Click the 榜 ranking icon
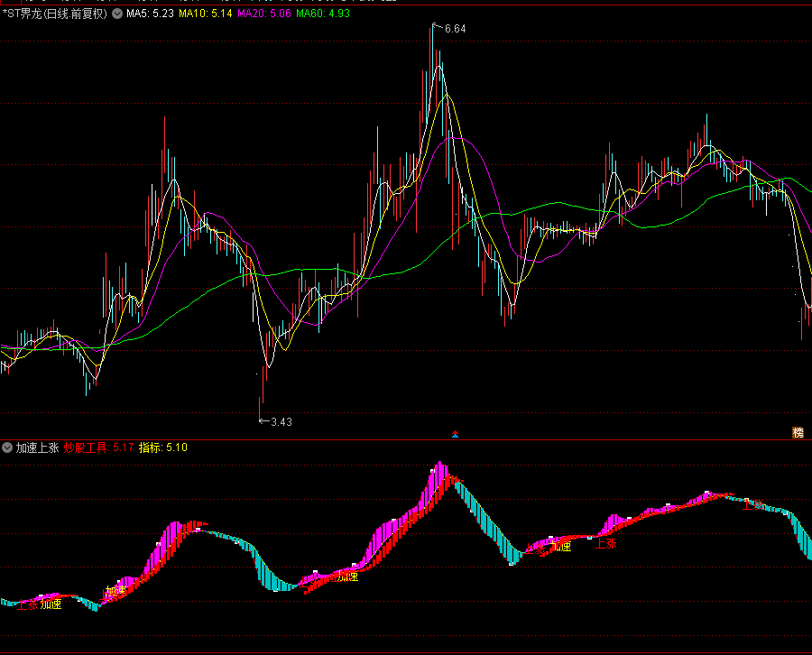 tap(798, 432)
